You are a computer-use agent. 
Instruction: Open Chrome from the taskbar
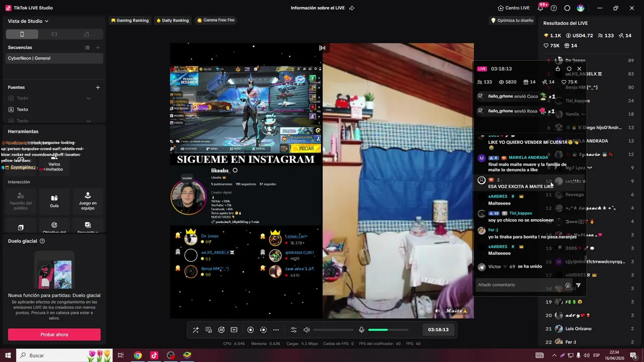click(137, 355)
